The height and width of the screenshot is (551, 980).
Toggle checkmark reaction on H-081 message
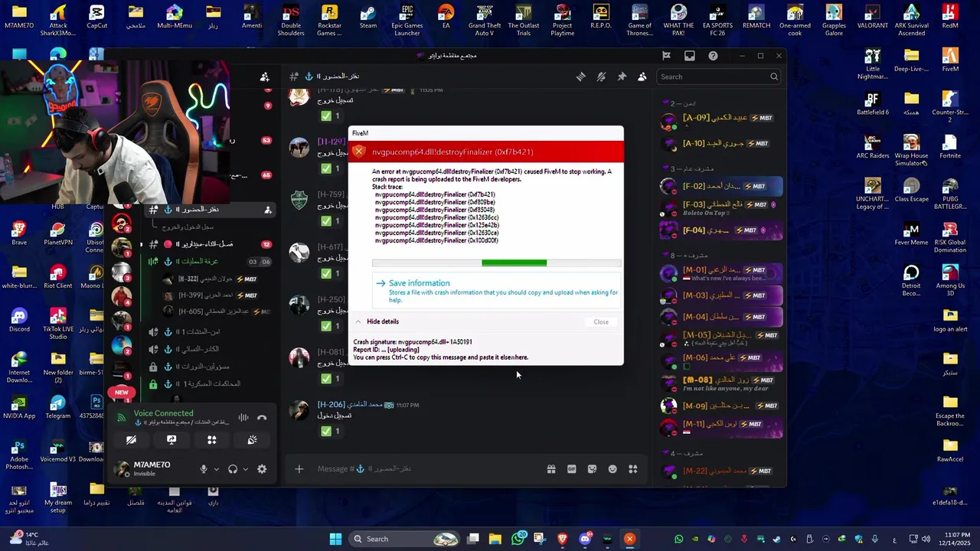[x=330, y=379]
